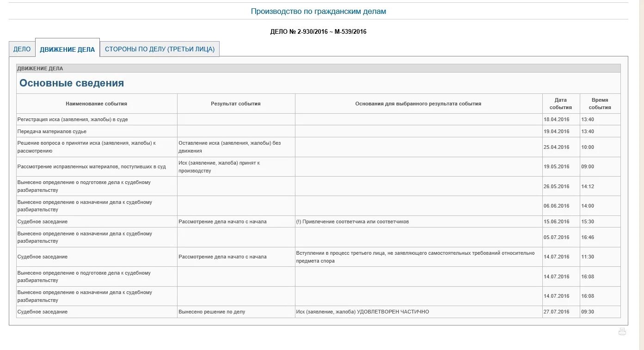Click date 15.06.2016
The height and width of the screenshot is (350, 644).
(557, 221)
